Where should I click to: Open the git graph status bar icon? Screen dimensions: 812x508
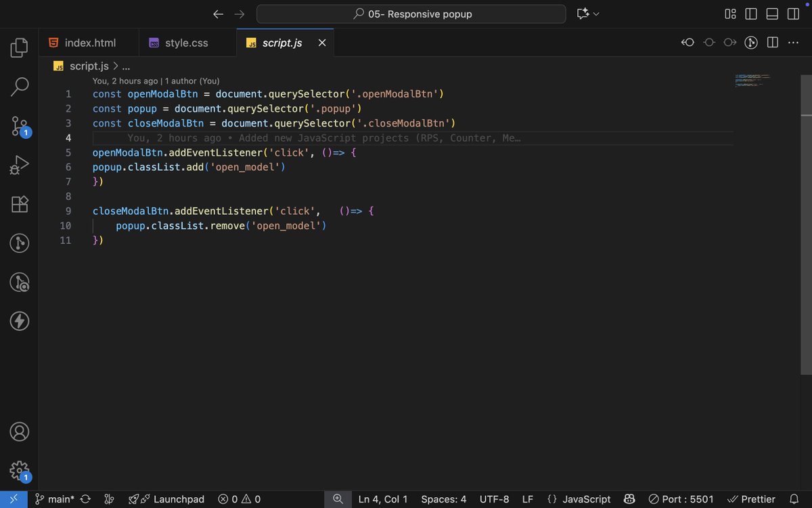coord(109,499)
